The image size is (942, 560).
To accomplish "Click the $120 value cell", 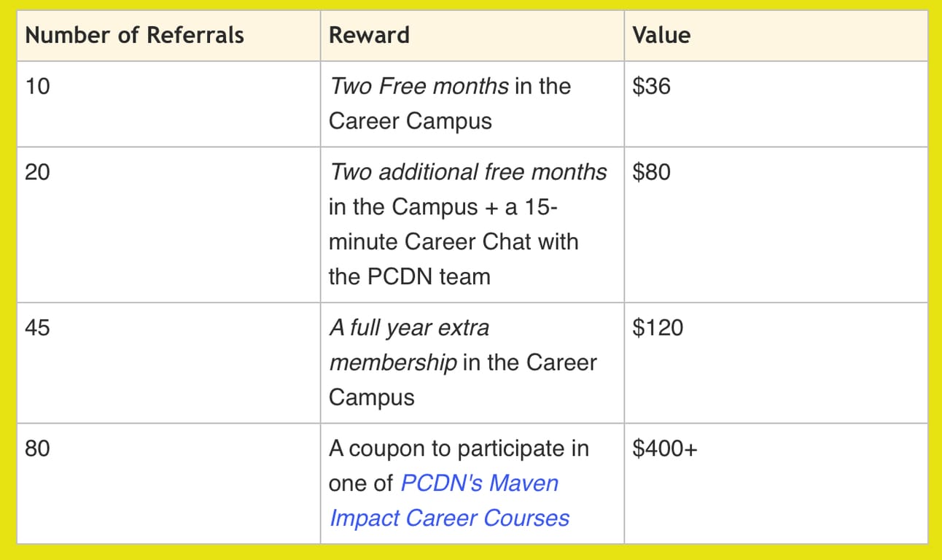I will point(658,327).
